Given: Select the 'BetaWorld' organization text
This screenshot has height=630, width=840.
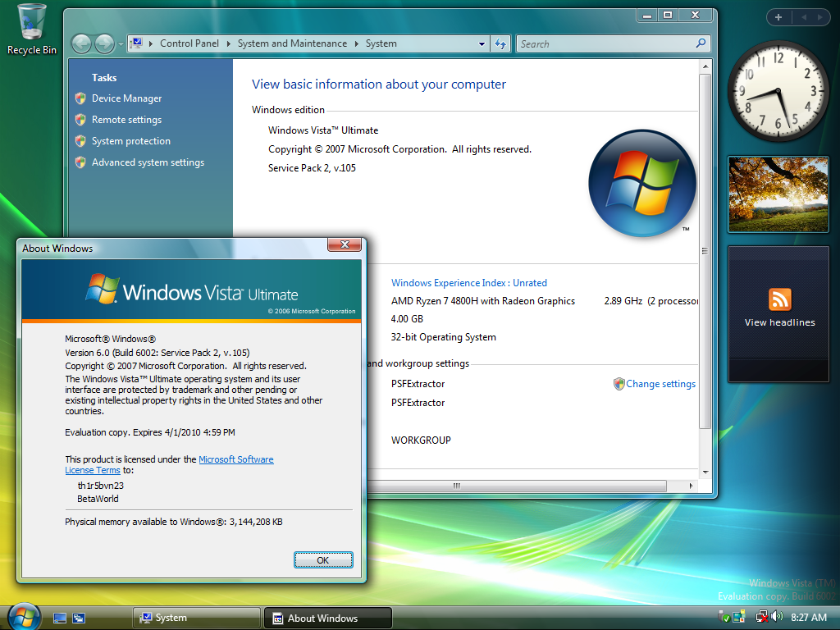Looking at the screenshot, I should [98, 499].
